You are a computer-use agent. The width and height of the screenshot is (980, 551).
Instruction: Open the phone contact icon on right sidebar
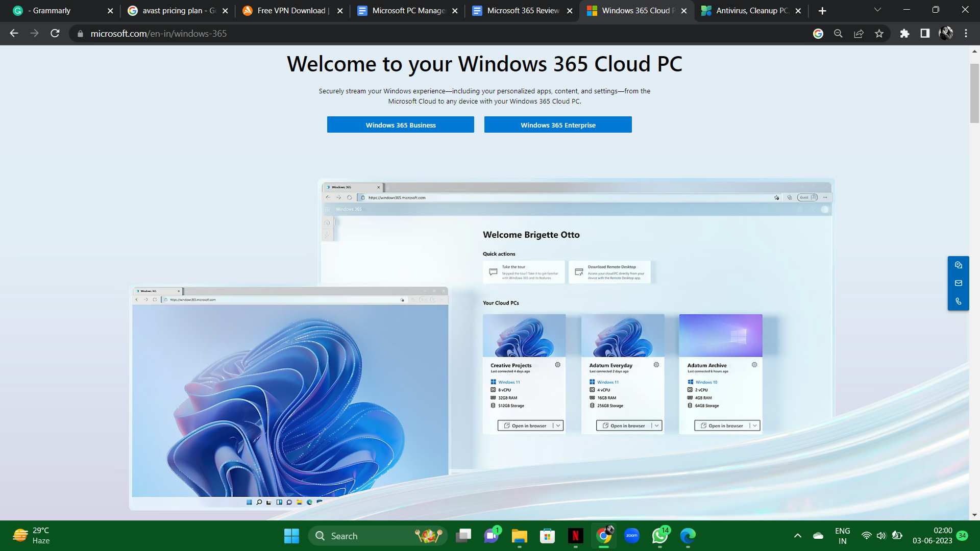(x=959, y=301)
